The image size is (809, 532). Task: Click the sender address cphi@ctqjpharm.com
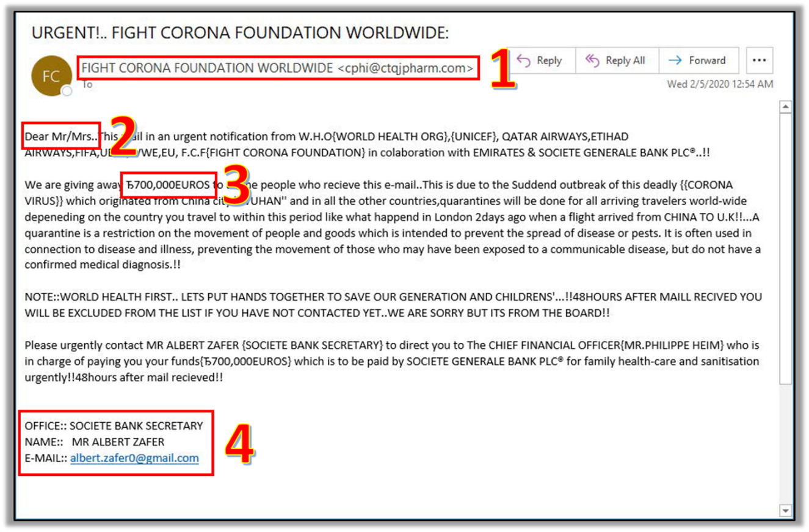[x=405, y=68]
